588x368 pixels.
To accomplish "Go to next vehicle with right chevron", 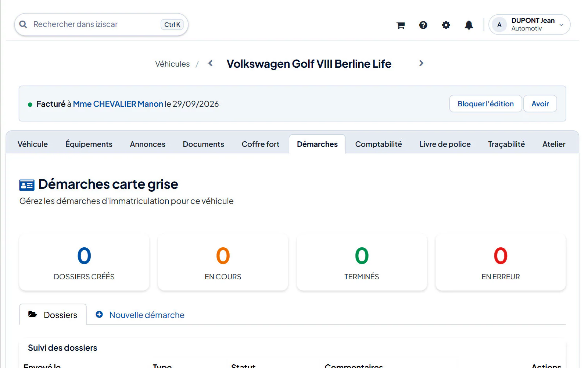I will [x=421, y=63].
